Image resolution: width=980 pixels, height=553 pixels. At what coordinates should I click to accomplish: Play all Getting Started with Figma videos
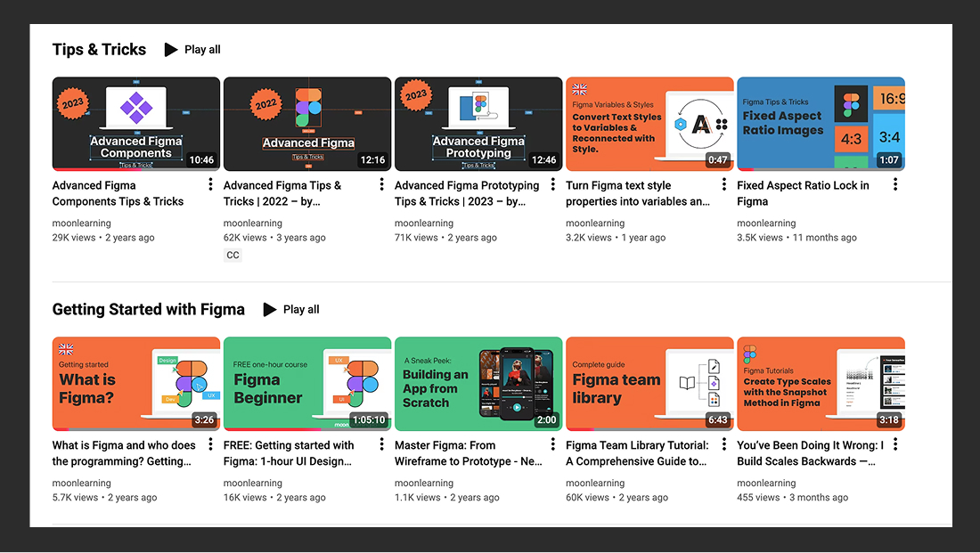[x=291, y=310]
